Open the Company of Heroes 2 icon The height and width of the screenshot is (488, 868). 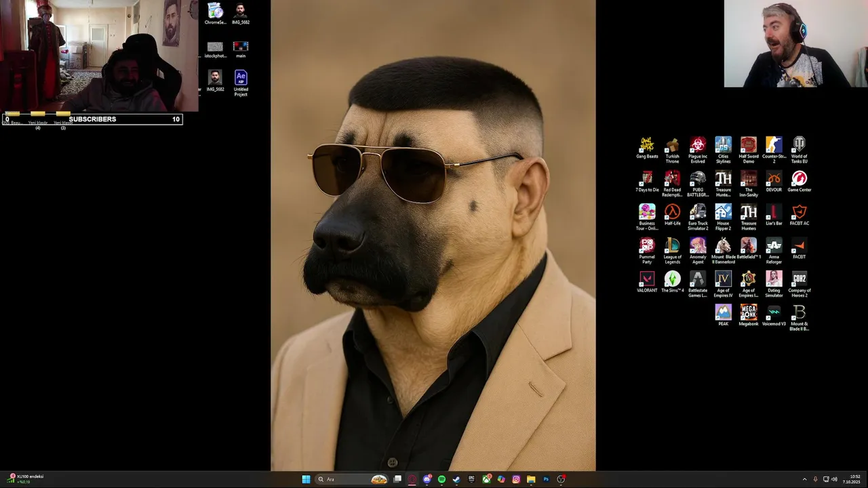point(800,284)
